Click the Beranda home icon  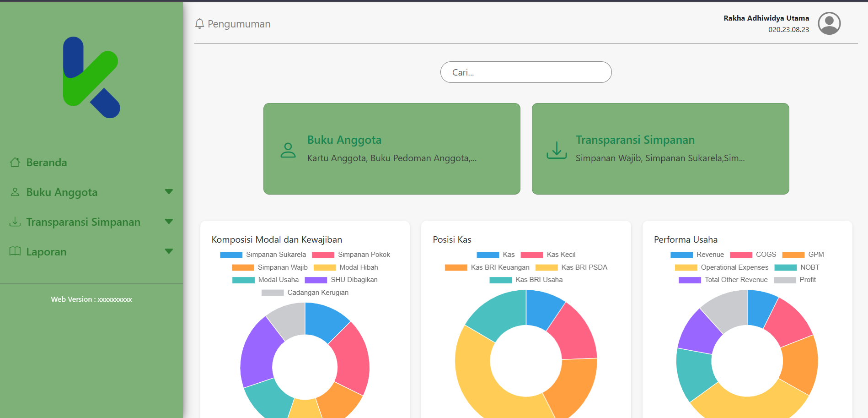pos(15,163)
